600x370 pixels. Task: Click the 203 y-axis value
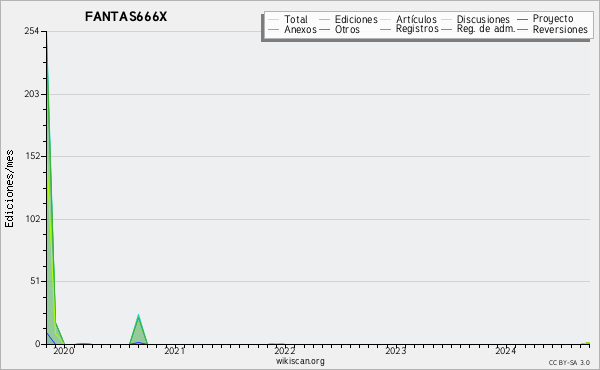(x=32, y=94)
